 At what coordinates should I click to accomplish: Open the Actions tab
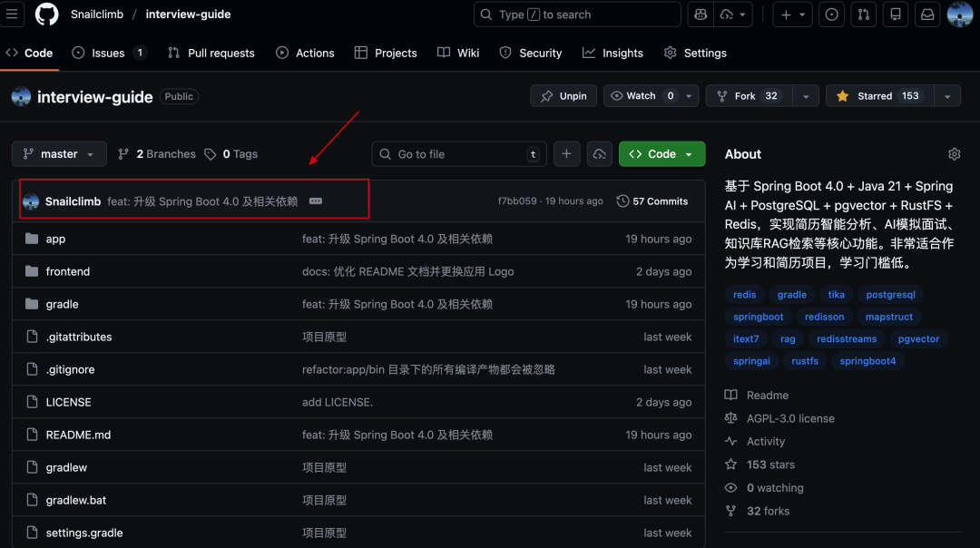pyautogui.click(x=305, y=54)
